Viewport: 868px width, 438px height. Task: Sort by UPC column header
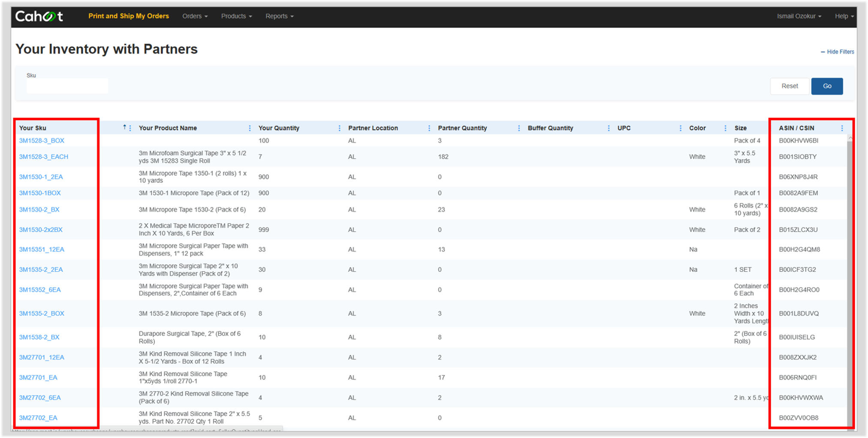(624, 128)
